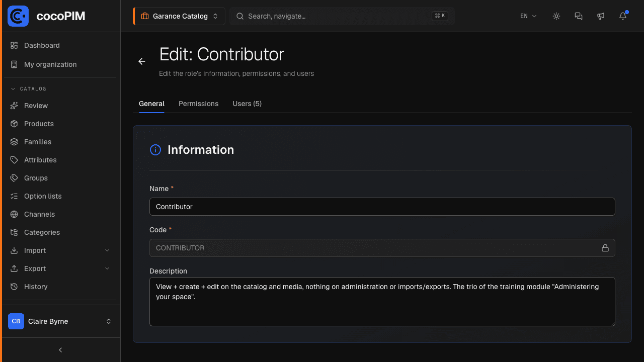The image size is (644, 362).
Task: Open the Categories tree icon
Action: tap(14, 232)
